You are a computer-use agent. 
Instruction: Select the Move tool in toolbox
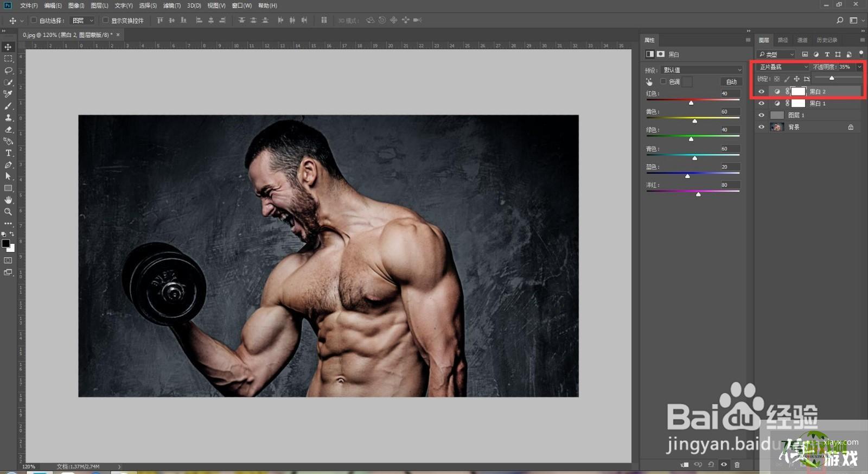(x=8, y=47)
